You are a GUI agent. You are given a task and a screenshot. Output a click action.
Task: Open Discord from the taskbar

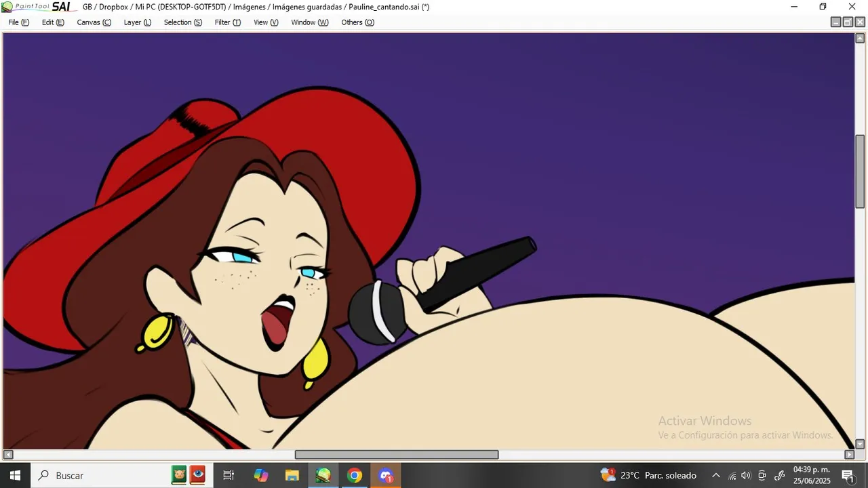click(386, 475)
